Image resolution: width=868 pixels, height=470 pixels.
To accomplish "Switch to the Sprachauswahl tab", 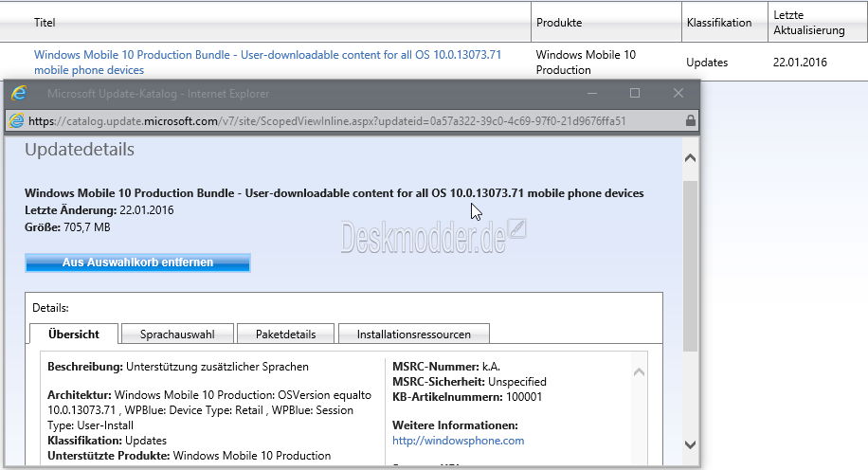I will coord(177,334).
